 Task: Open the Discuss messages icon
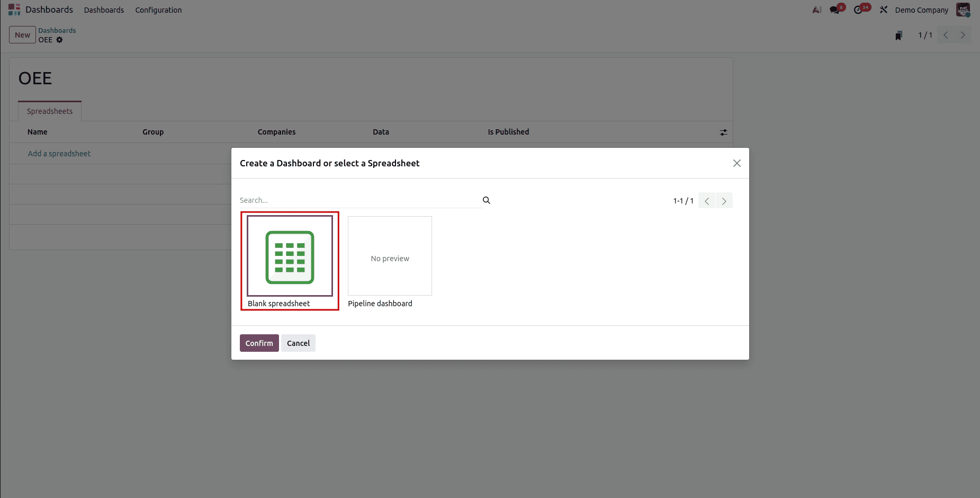pos(835,10)
